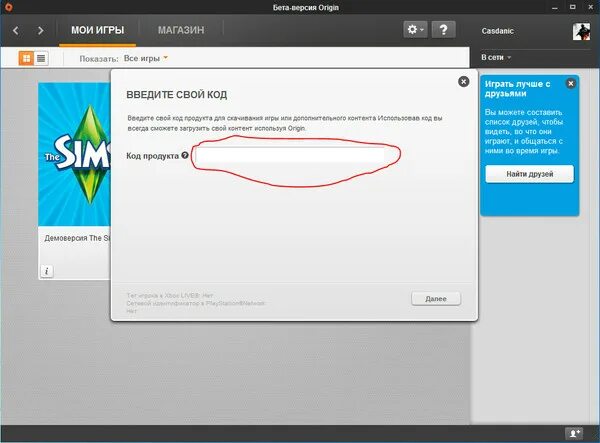Open The Sims demo game tile
The width and height of the screenshot is (600, 443).
coord(74,154)
